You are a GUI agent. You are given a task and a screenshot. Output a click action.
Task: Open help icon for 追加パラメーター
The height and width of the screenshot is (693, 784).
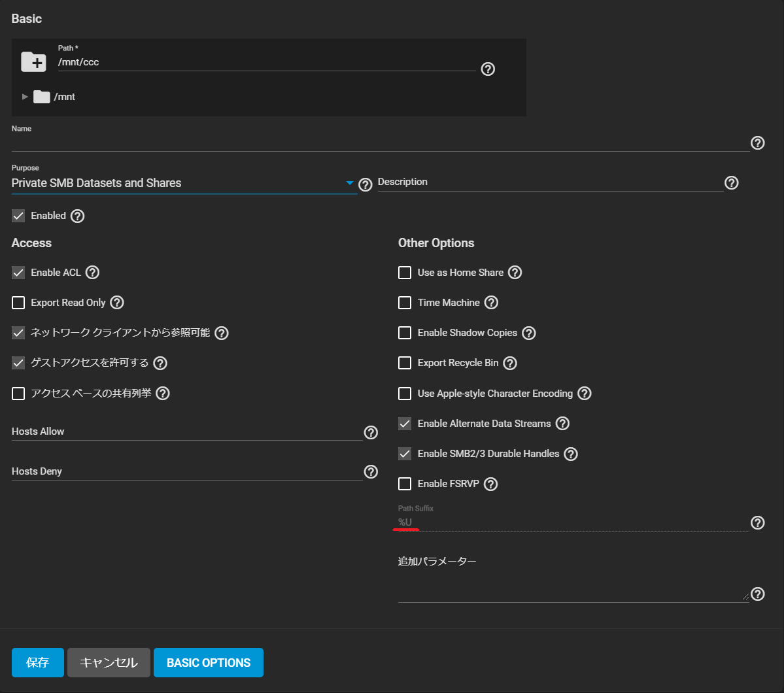[757, 594]
